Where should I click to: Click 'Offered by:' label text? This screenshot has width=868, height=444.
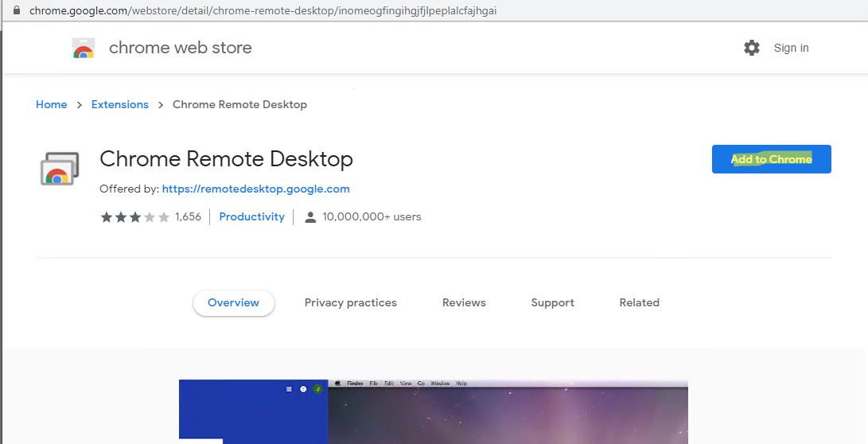[129, 189]
